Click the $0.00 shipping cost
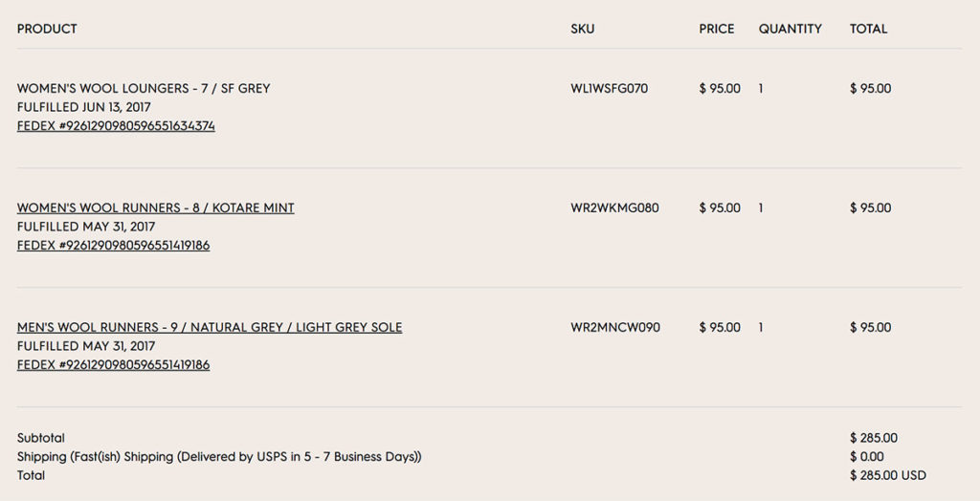 pyautogui.click(x=867, y=457)
